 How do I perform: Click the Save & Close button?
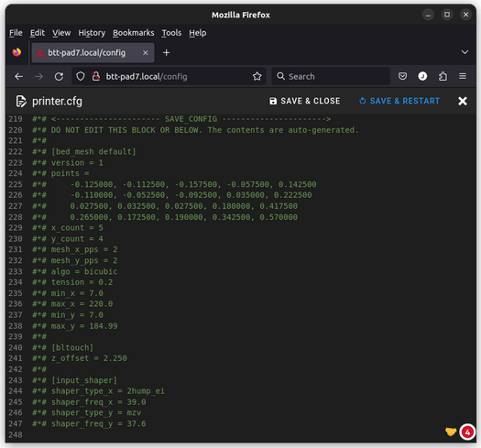[304, 101]
